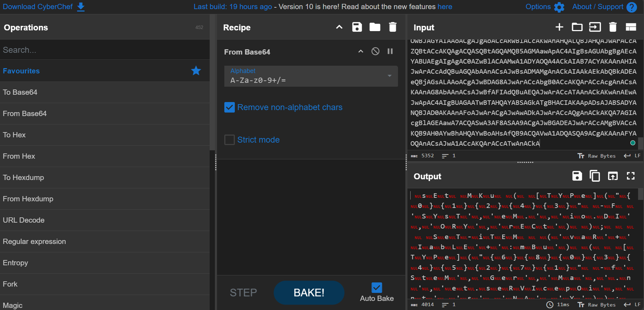
Task: Click the input character encoding Raw Bytes
Action: (596, 156)
